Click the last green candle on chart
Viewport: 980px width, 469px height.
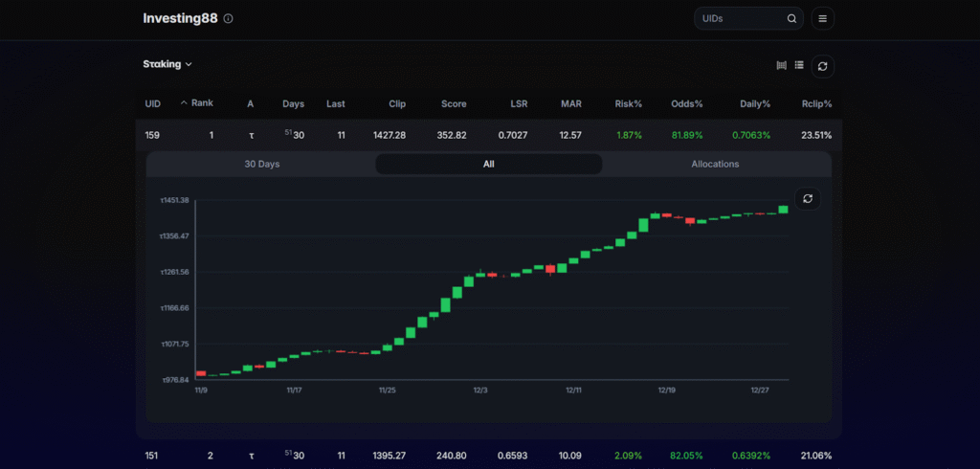coord(783,209)
